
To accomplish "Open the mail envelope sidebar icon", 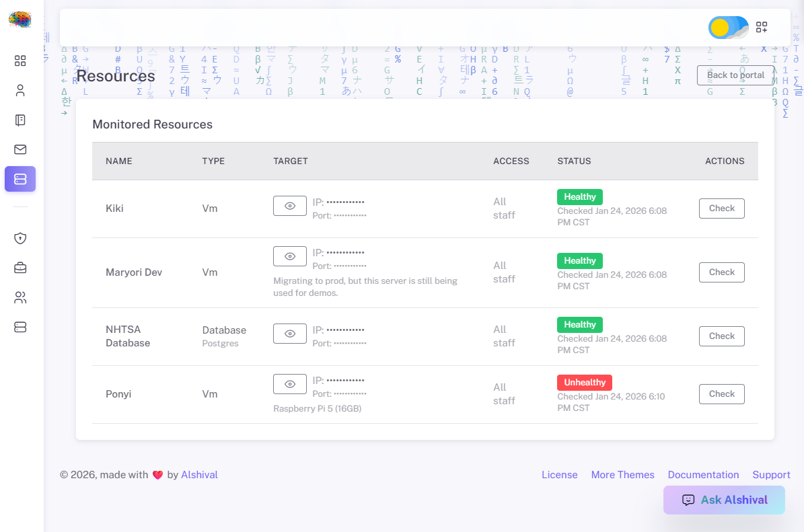I will (x=20, y=149).
